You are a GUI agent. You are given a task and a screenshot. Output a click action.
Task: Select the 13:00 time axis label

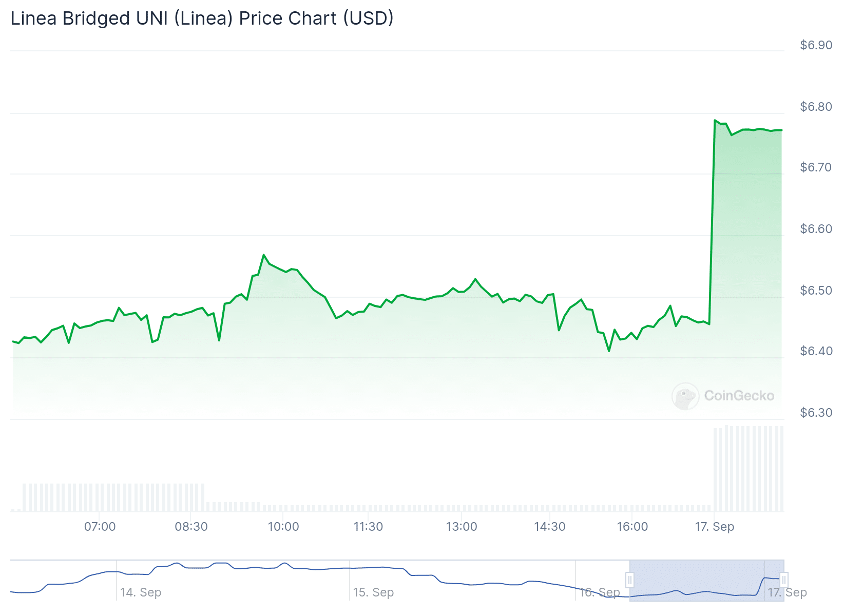click(x=462, y=527)
